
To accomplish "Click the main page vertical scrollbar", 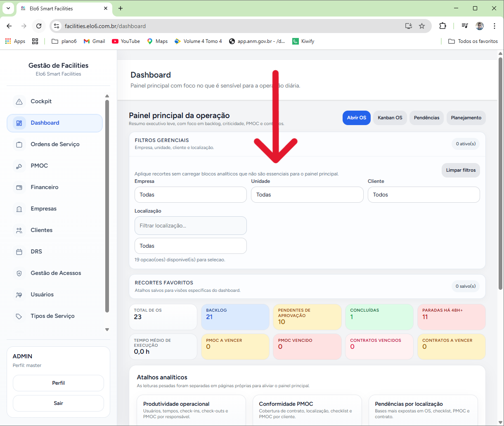I will click(x=501, y=173).
